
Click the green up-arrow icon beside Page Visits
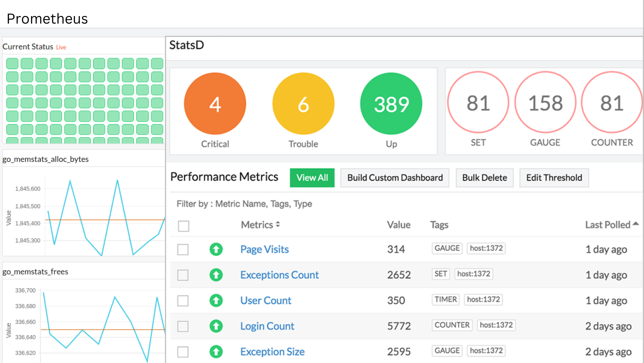tap(216, 249)
